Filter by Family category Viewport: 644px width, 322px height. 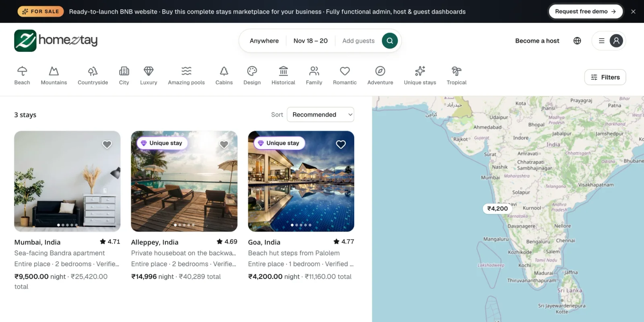(314, 76)
